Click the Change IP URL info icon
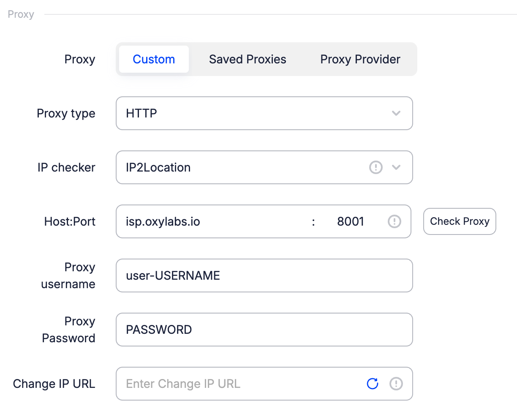The image size is (517, 420). 396,384
